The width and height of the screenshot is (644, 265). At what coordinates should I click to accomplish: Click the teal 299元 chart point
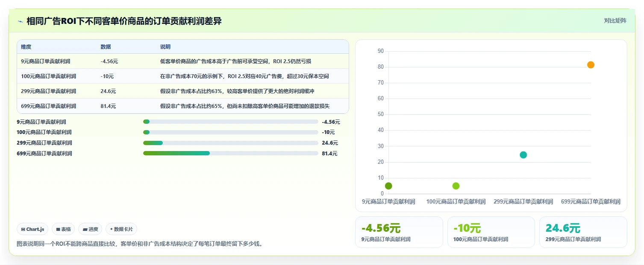(523, 155)
